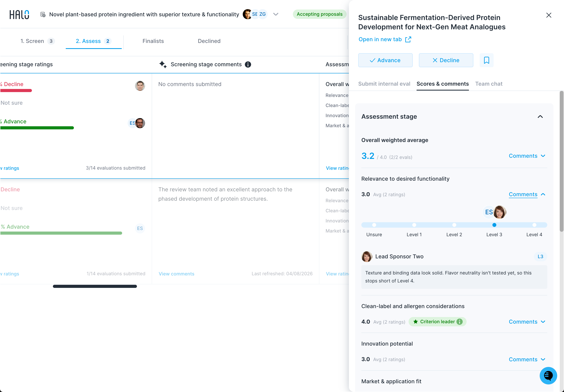564x392 pixels.
Task: Click the info icon beside Screening stage comments
Action: pyautogui.click(x=248, y=64)
